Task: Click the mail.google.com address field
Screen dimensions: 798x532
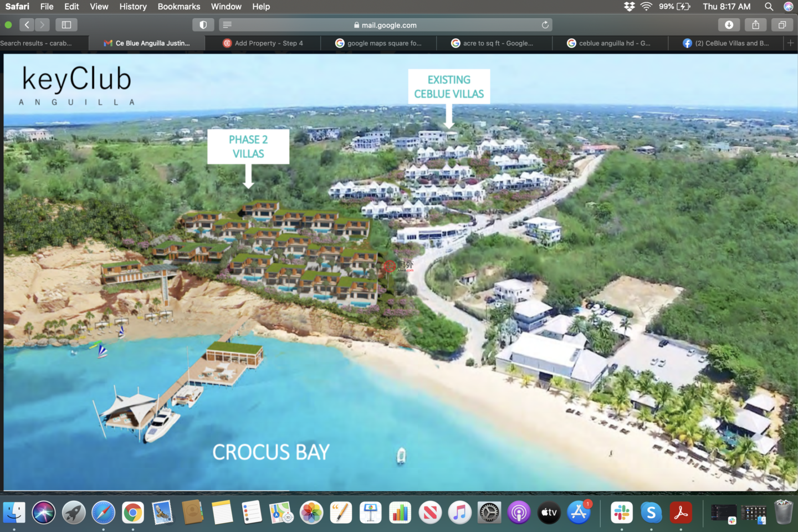Action: click(x=388, y=25)
